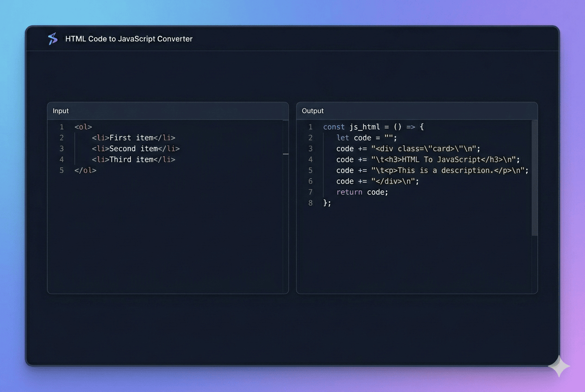The image size is (585, 392).
Task: Click the sparkle icon in bottom-right corner
Action: tap(559, 366)
